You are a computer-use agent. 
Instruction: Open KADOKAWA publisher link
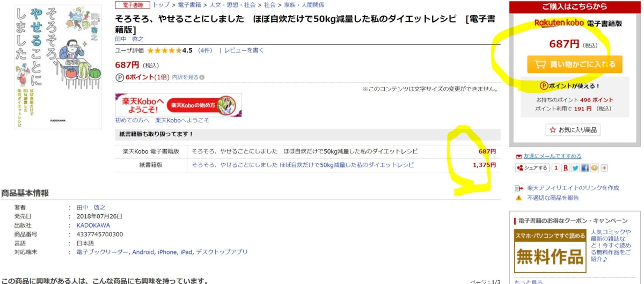click(93, 225)
